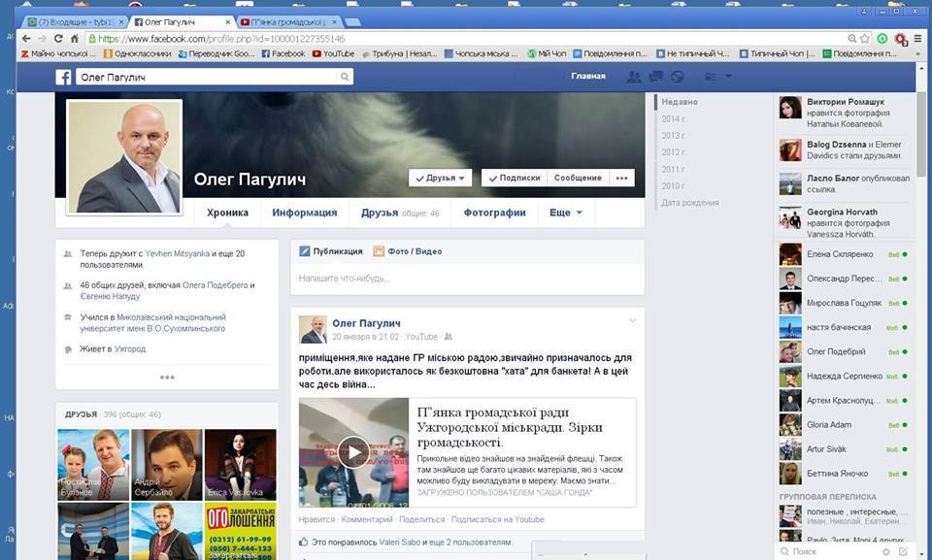The height and width of the screenshot is (560, 932).
Task: Open the Еще dropdown in the profile tabs
Action: (565, 213)
